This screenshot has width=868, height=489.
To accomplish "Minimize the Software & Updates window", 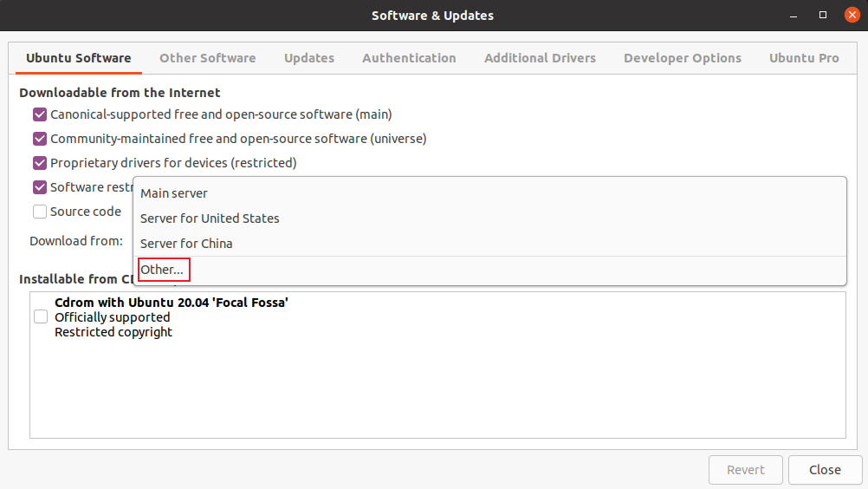I will coord(794,16).
